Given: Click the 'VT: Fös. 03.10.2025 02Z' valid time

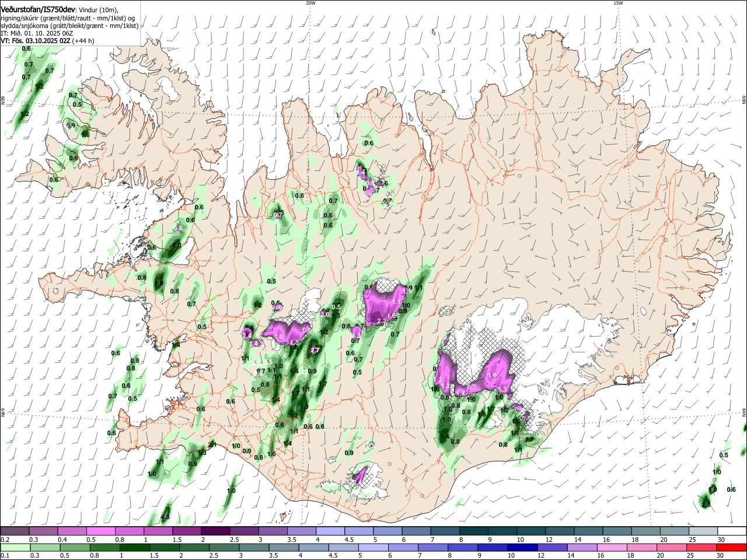Looking at the screenshot, I should point(36,41).
